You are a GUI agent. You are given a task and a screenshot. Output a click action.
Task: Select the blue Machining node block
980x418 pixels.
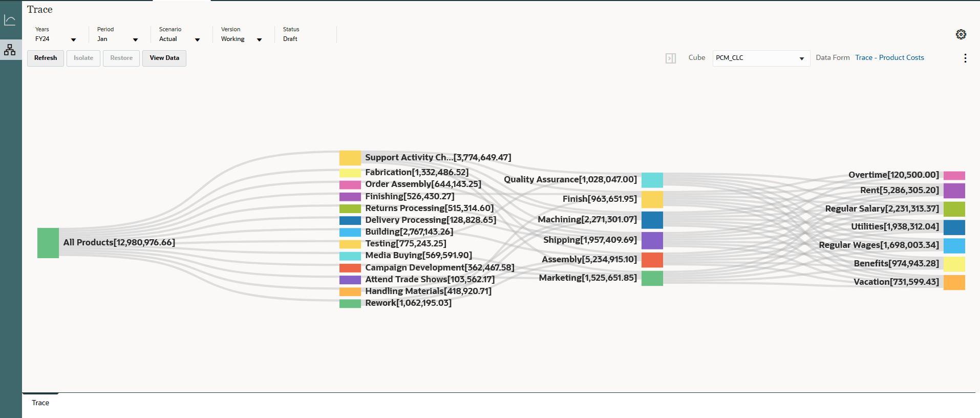click(x=652, y=220)
